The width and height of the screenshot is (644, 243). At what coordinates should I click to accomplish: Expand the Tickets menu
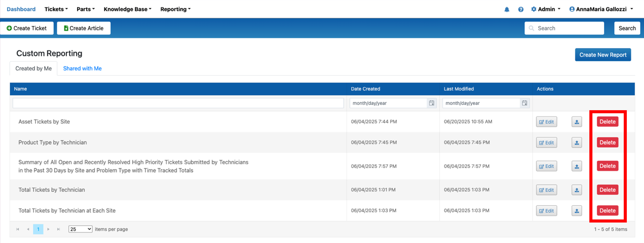click(56, 9)
